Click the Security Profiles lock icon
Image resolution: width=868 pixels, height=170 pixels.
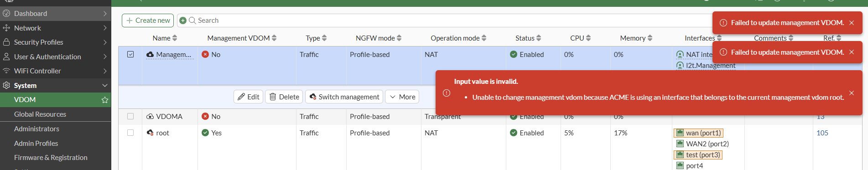point(6,42)
